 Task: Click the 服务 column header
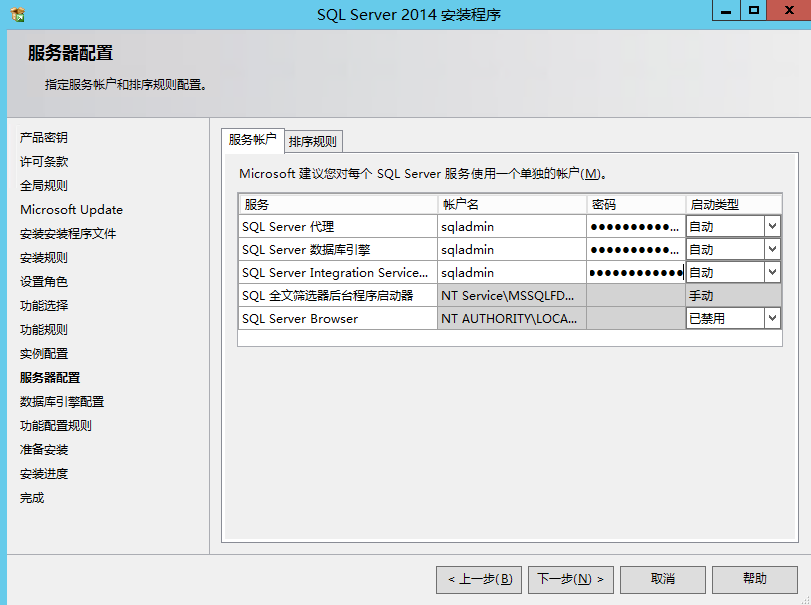point(338,205)
